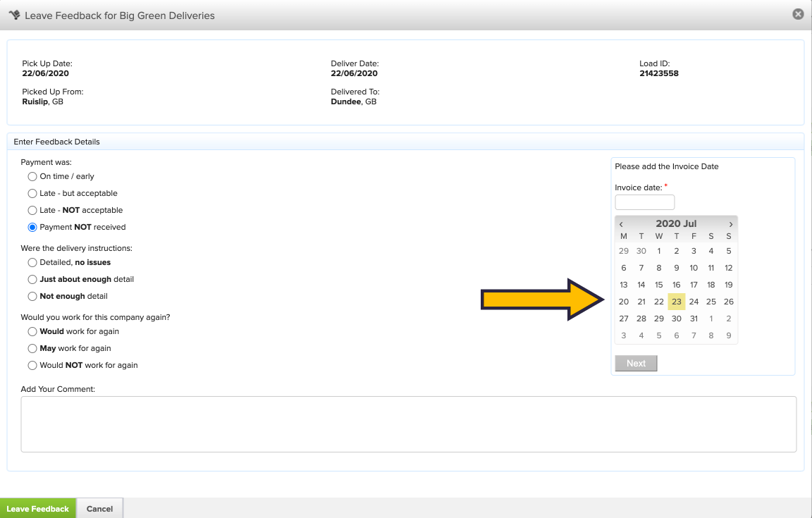
Task: Click the Invoice date input field
Action: [x=644, y=203]
